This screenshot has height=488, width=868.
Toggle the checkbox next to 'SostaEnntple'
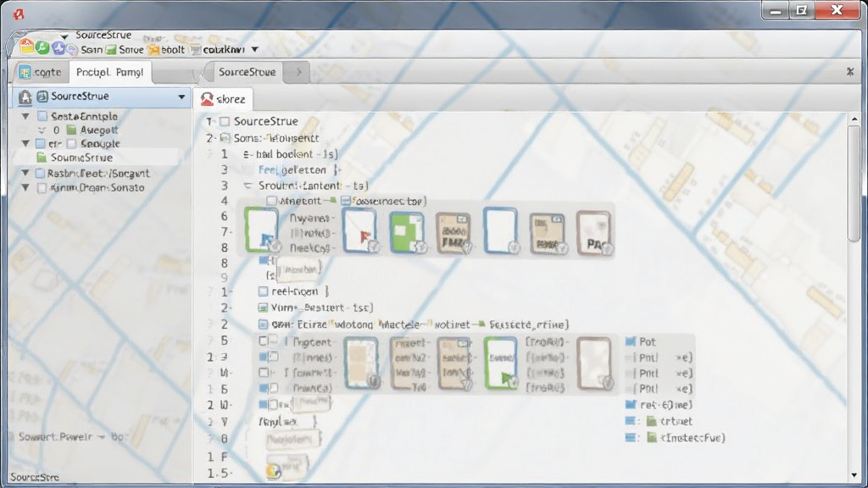(42, 116)
